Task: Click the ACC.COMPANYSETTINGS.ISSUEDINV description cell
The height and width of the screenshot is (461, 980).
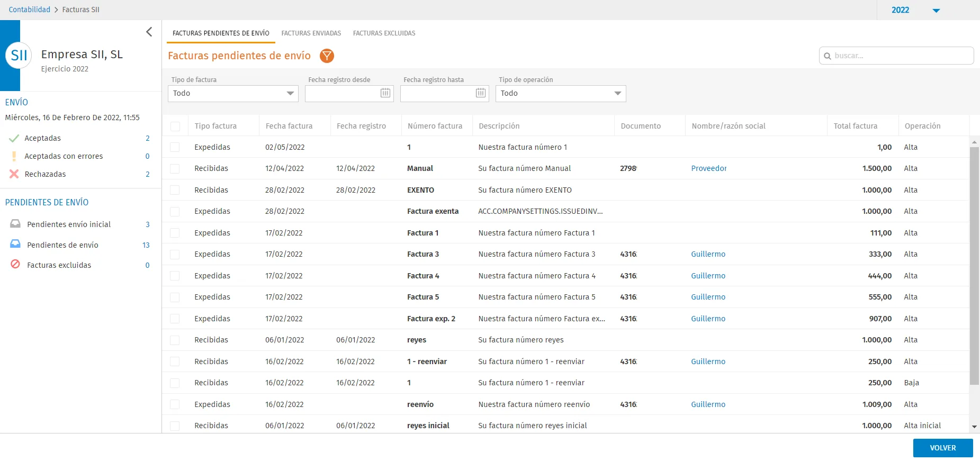Action: tap(541, 211)
